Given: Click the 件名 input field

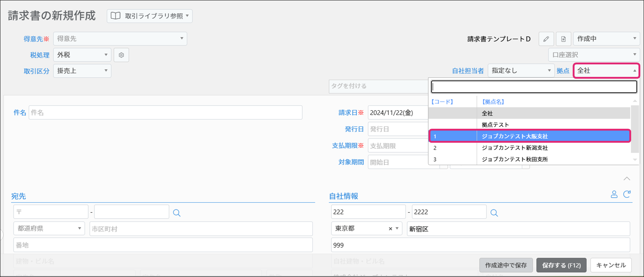Looking at the screenshot, I should click(x=165, y=113).
